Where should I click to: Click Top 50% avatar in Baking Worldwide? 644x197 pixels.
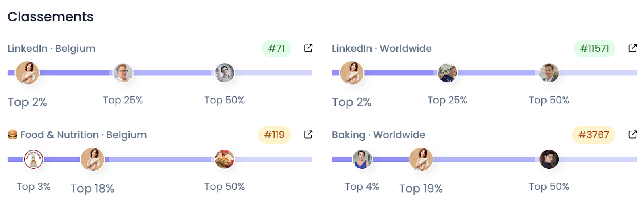point(549,159)
